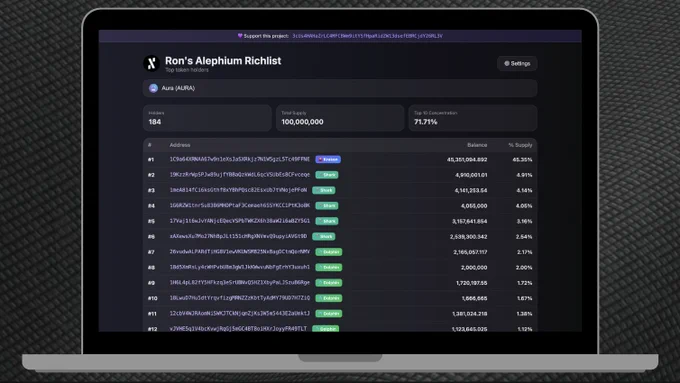680x383 pixels.
Task: Click the Aura token round icon
Action: pos(153,88)
